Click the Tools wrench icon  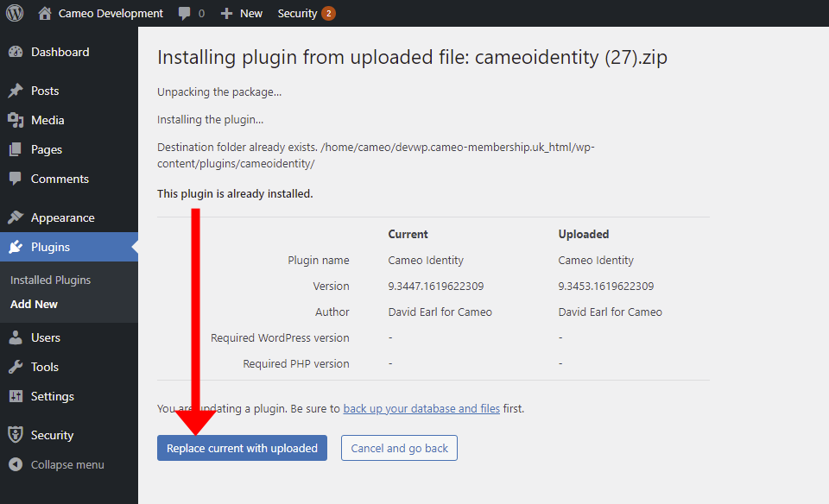tap(16, 367)
